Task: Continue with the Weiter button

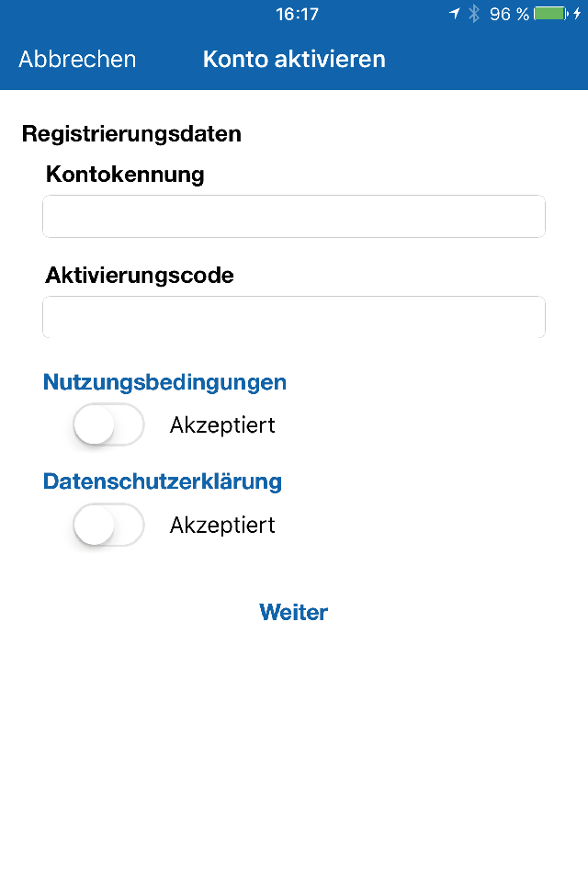Action: point(294,612)
